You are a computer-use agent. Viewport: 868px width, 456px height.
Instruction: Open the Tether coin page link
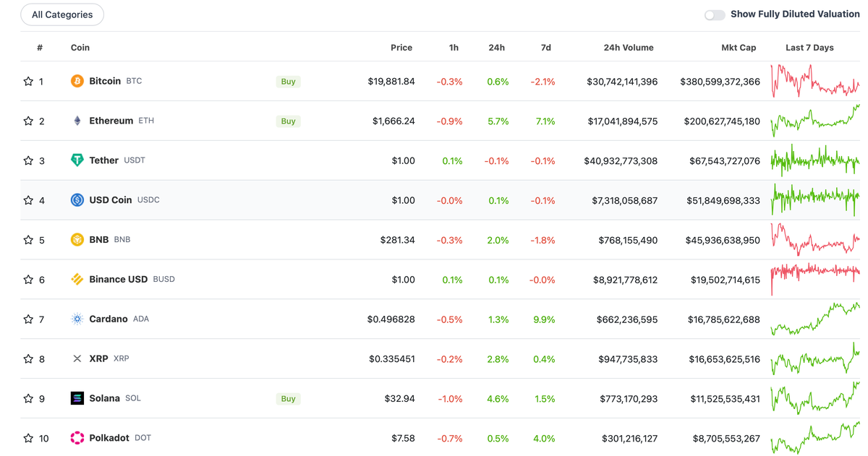click(103, 160)
